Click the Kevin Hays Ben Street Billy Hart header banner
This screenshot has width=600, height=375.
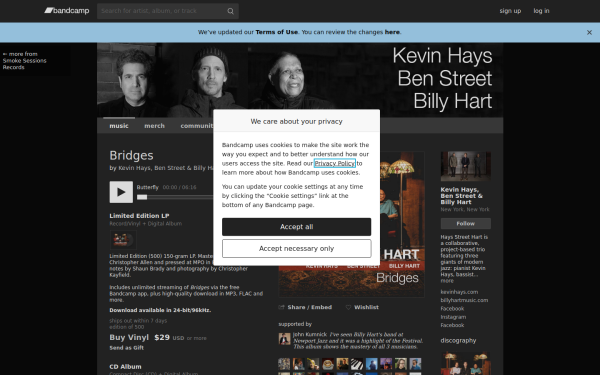(300, 80)
